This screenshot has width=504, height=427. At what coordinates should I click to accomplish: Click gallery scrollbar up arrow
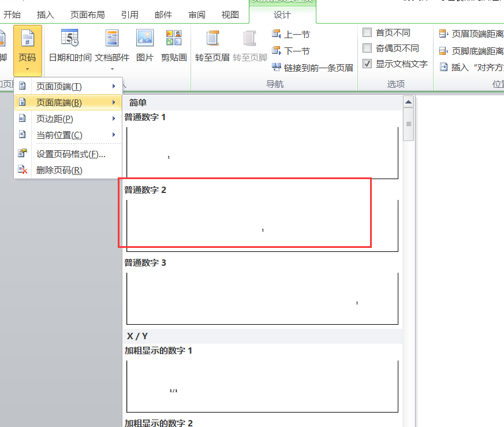(x=408, y=102)
